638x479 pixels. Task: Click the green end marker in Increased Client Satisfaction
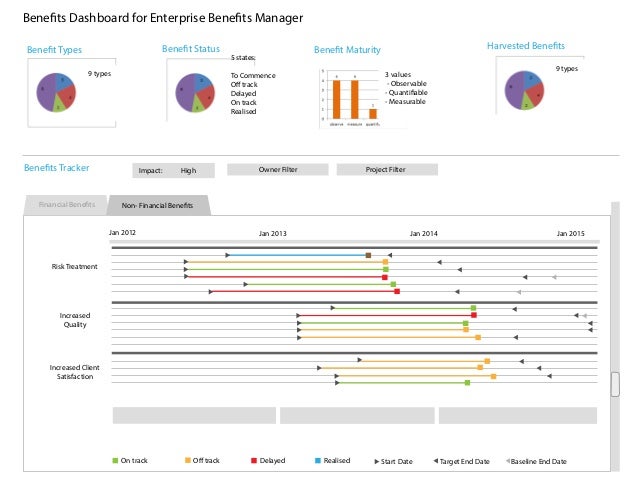pos(467,383)
